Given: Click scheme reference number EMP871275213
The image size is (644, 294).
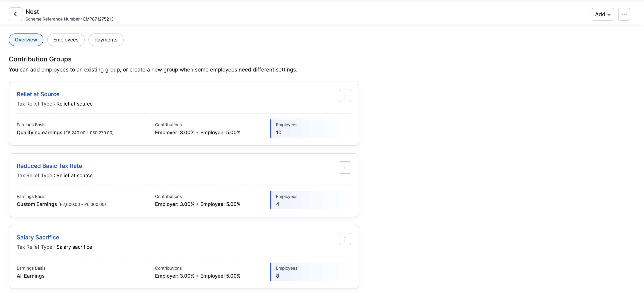Looking at the screenshot, I should [x=98, y=19].
